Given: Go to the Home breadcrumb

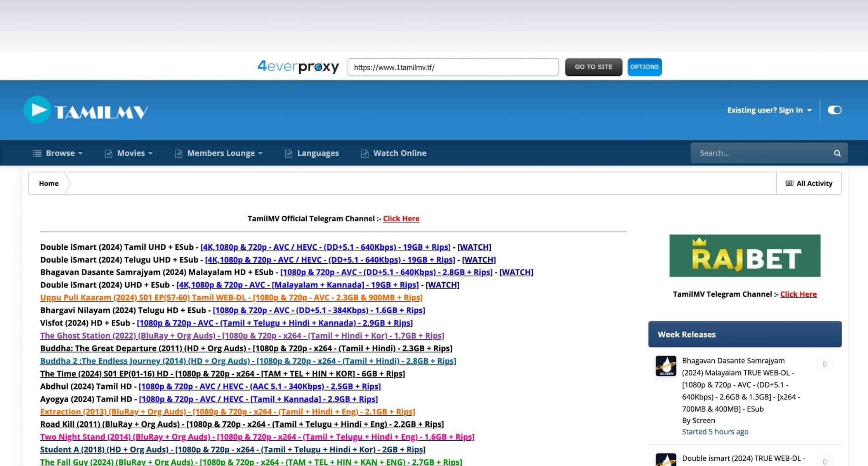Looking at the screenshot, I should click(x=49, y=183).
